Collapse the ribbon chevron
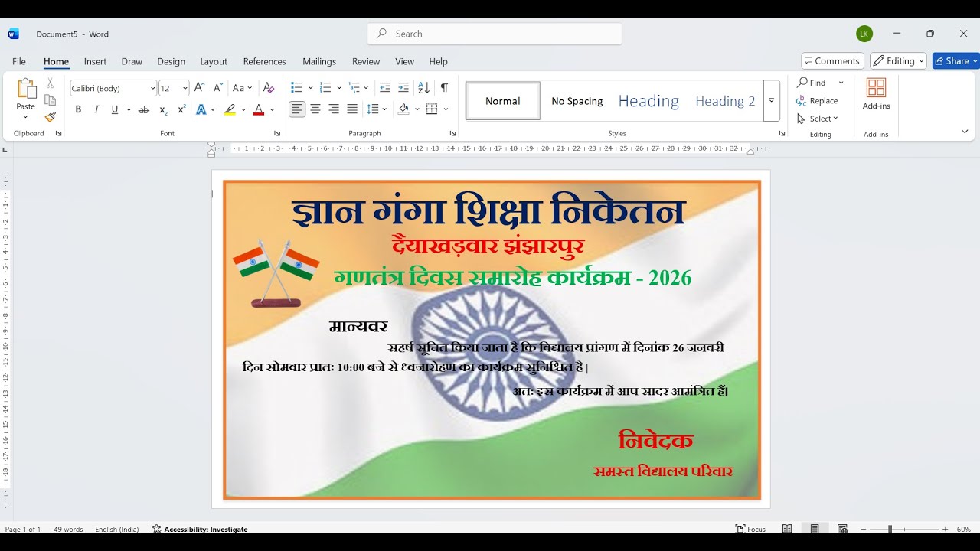This screenshot has width=980, height=551. tap(965, 132)
